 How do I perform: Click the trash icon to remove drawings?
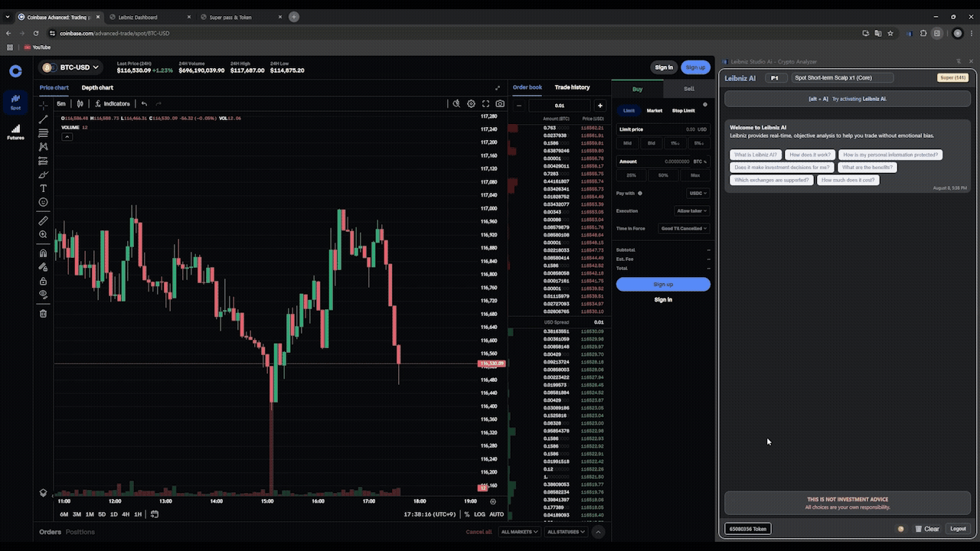coord(43,313)
